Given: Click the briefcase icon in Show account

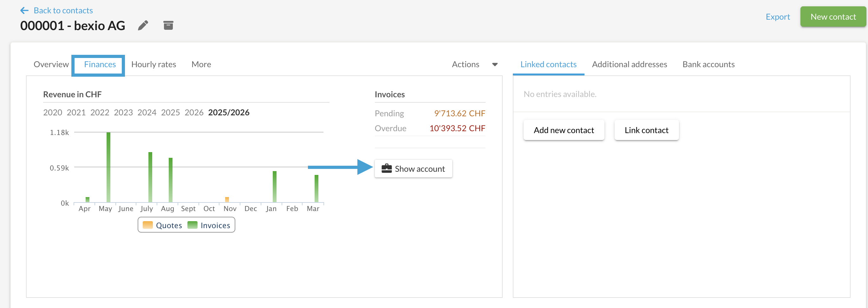Looking at the screenshot, I should click(387, 168).
